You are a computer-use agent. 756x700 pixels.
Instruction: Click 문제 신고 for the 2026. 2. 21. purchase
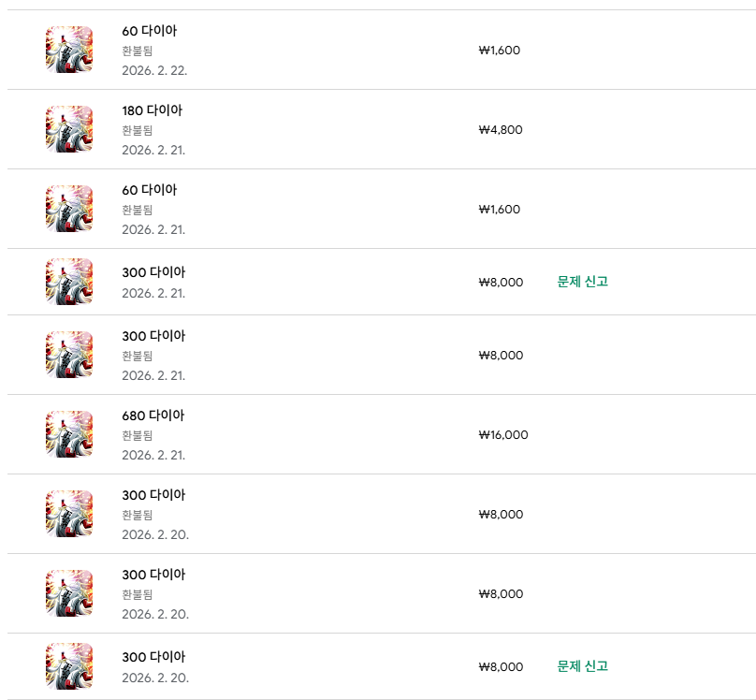(582, 282)
